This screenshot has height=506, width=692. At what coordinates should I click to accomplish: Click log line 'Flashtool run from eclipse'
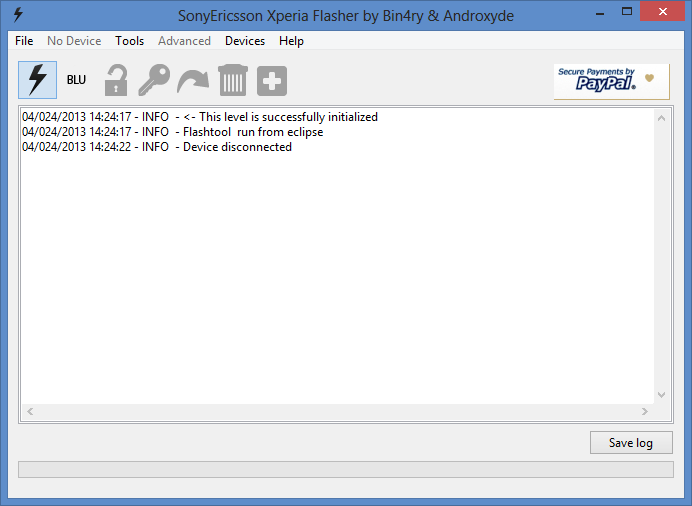tap(173, 132)
